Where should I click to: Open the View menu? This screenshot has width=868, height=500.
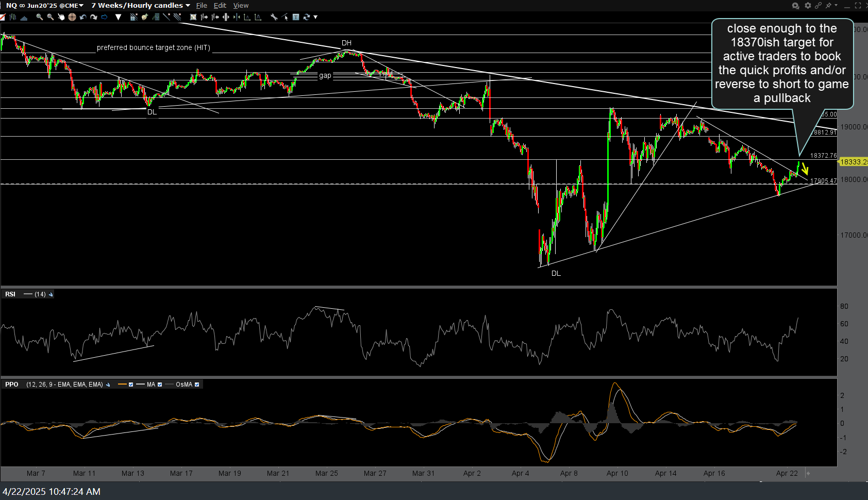coord(241,6)
